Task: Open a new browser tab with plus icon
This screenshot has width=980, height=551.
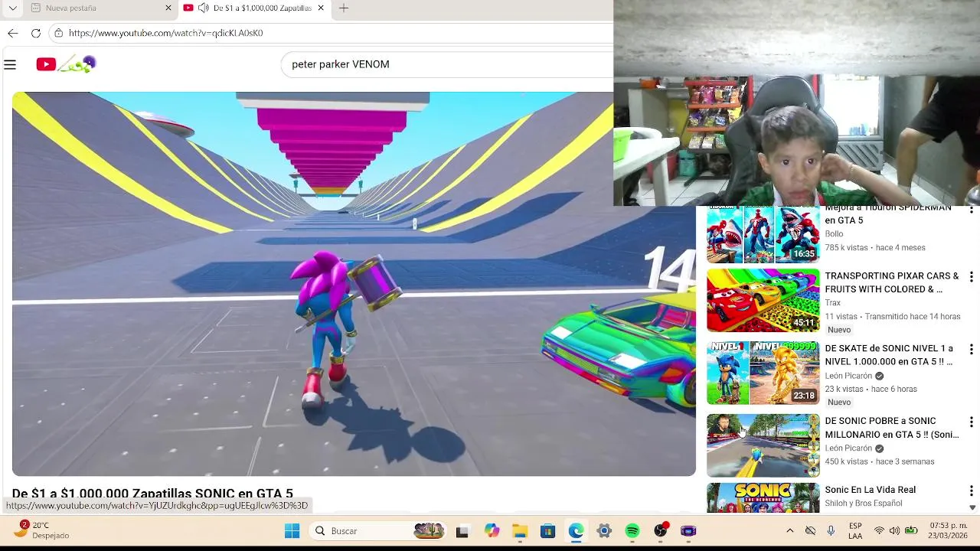Action: click(x=344, y=8)
